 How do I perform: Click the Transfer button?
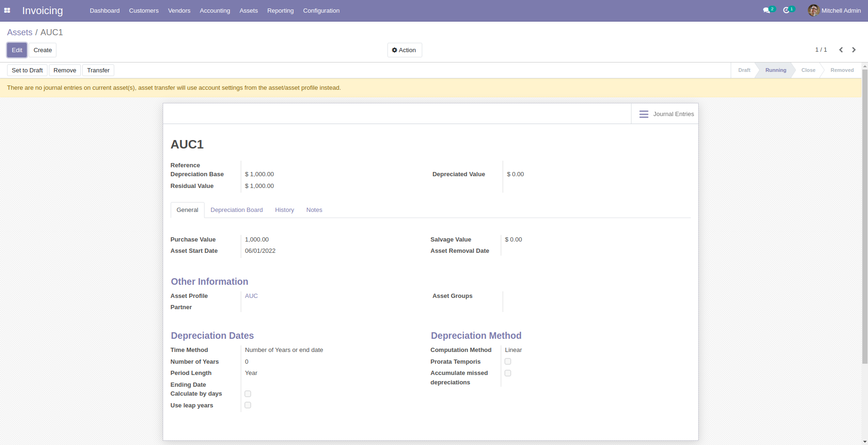click(98, 70)
